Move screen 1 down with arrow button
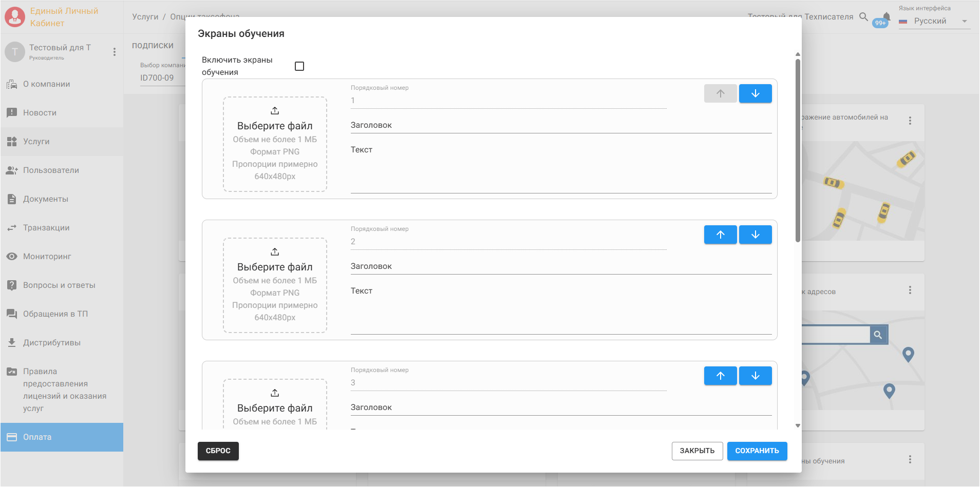Image resolution: width=980 pixels, height=487 pixels. [755, 93]
